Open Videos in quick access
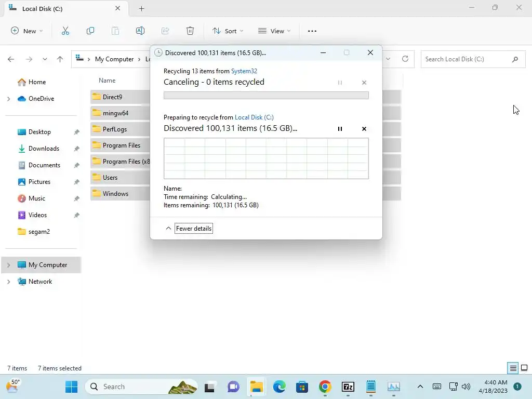This screenshot has width=532, height=399. tap(37, 215)
